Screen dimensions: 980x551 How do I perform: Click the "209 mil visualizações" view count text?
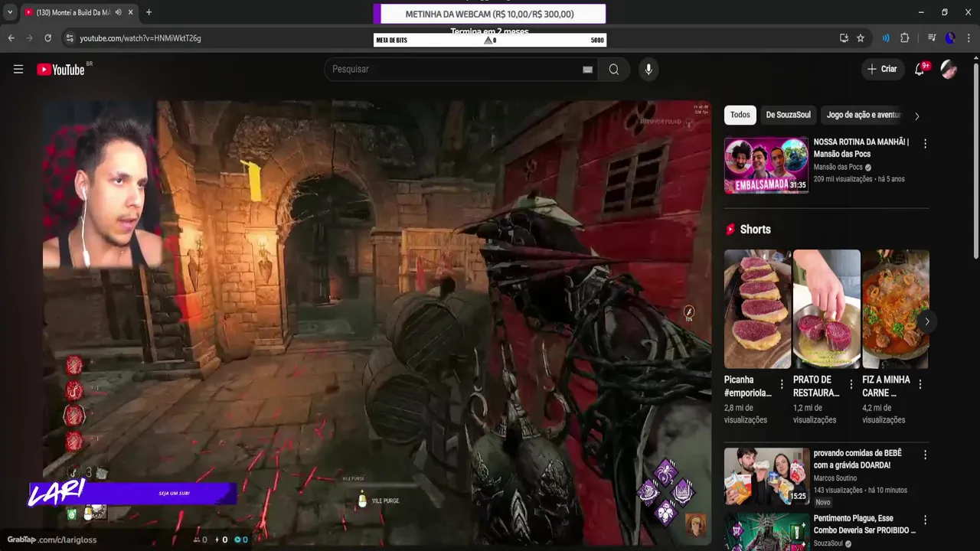tap(843, 179)
